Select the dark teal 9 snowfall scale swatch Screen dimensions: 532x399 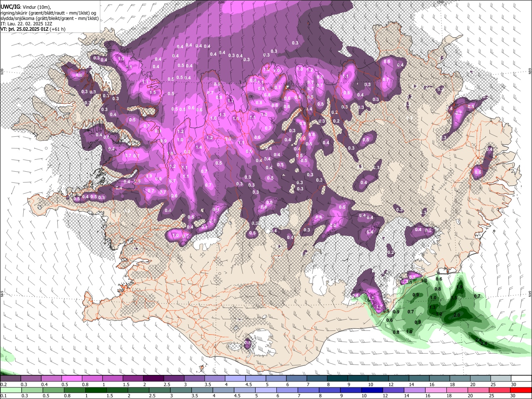point(358,379)
